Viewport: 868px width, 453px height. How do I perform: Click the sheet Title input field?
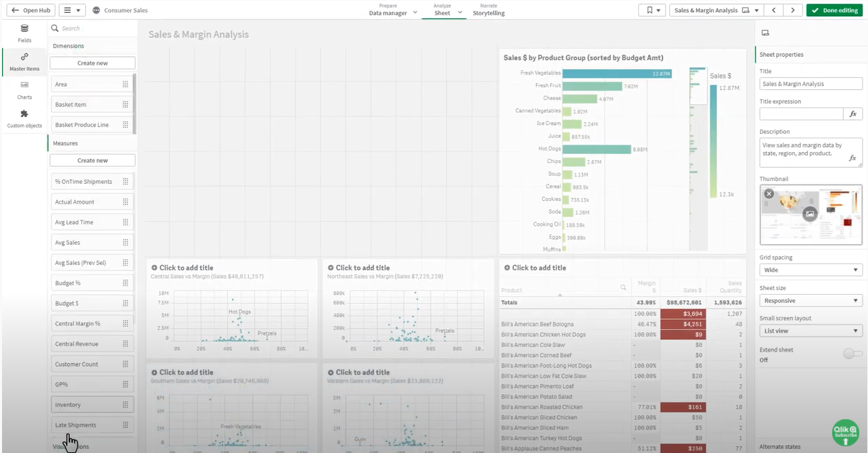tap(811, 84)
